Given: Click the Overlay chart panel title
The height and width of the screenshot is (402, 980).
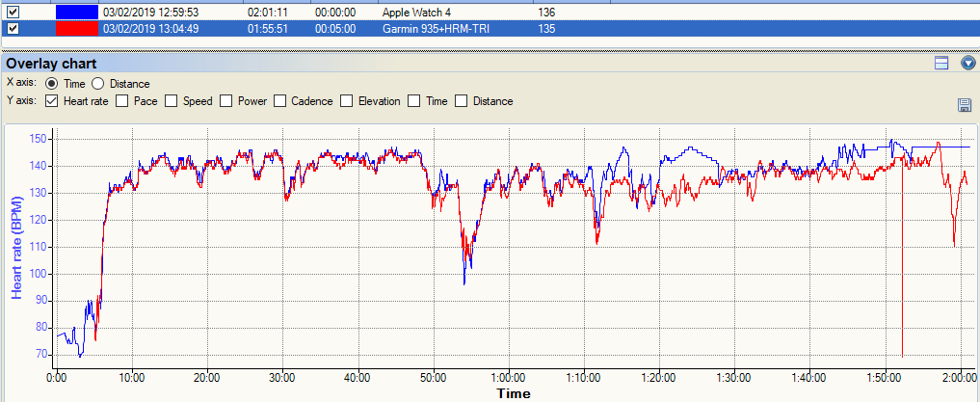Looking at the screenshot, I should coord(51,64).
